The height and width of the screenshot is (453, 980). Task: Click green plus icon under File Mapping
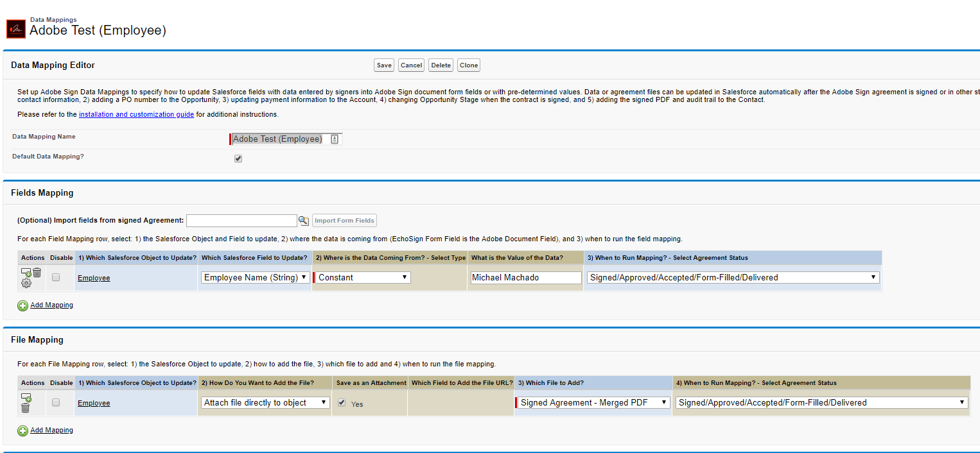(x=22, y=431)
